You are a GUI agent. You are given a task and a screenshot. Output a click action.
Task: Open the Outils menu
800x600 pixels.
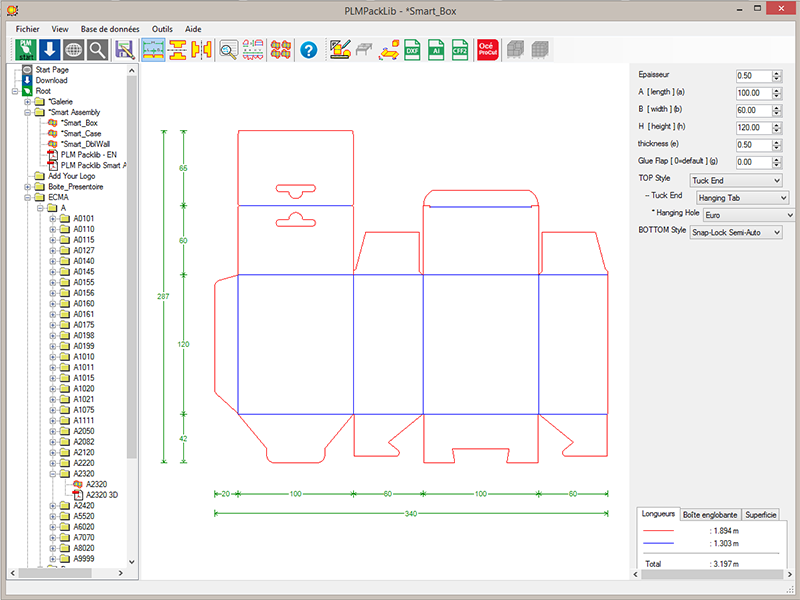tap(162, 29)
